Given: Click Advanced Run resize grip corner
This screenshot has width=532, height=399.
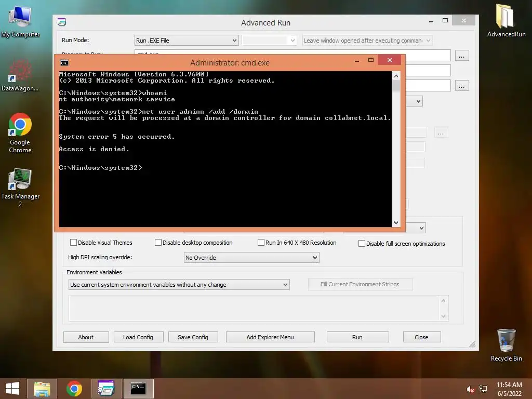Looking at the screenshot, I should [x=472, y=345].
